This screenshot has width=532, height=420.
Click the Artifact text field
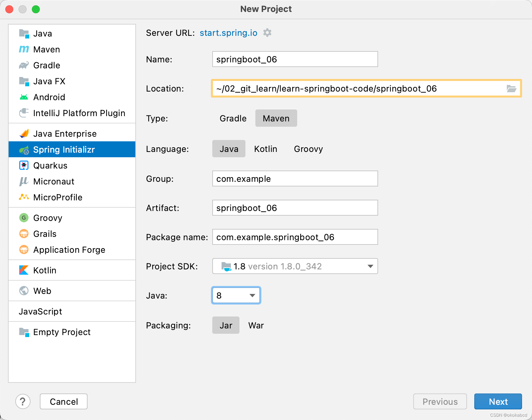295,208
